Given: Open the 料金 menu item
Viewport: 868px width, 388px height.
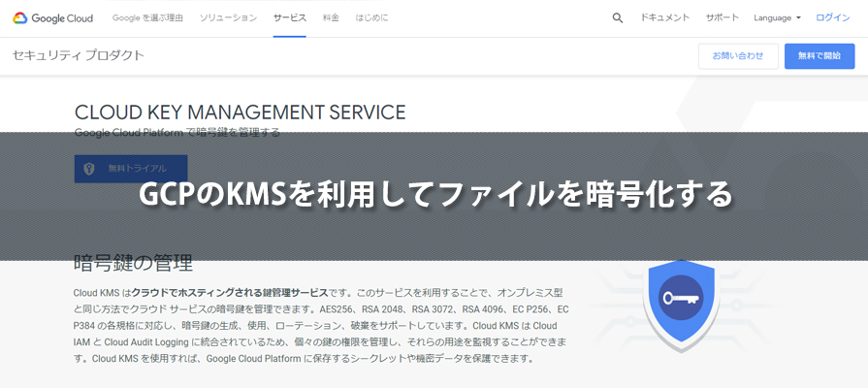Looking at the screenshot, I should coord(331,17).
